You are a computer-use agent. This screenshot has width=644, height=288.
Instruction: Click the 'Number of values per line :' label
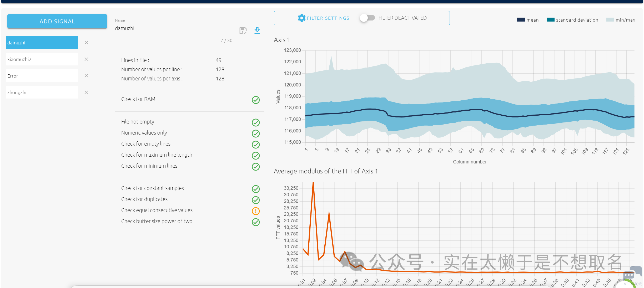[152, 69]
